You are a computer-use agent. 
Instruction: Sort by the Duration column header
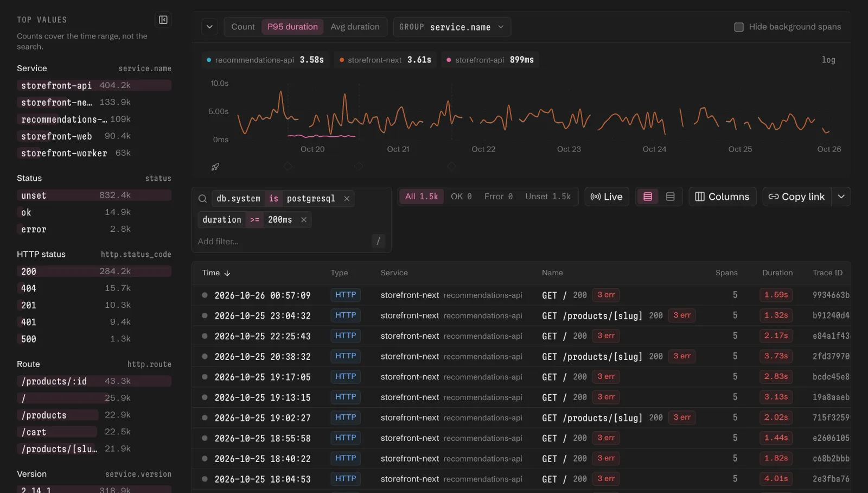pyautogui.click(x=777, y=273)
